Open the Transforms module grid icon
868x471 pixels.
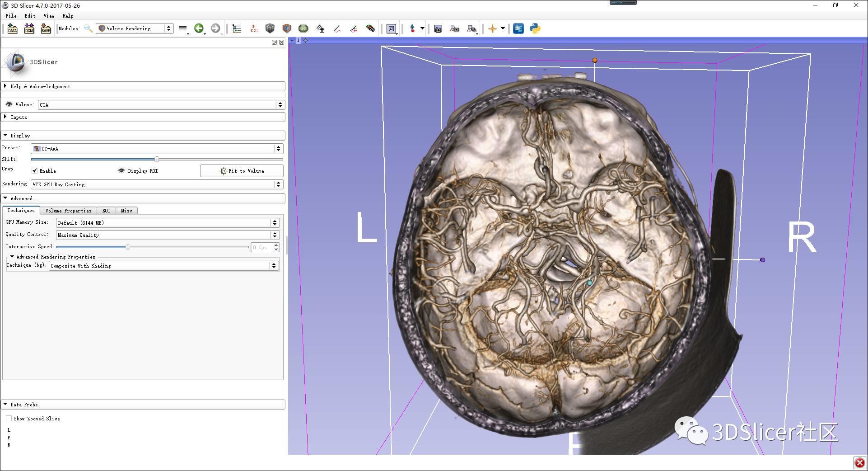(320, 28)
